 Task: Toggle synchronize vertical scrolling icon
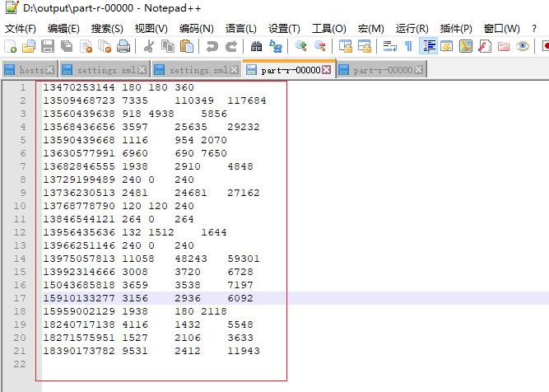(x=346, y=46)
